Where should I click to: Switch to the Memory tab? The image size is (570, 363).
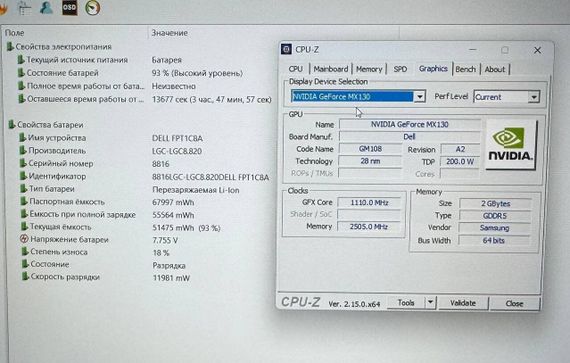coord(369,69)
